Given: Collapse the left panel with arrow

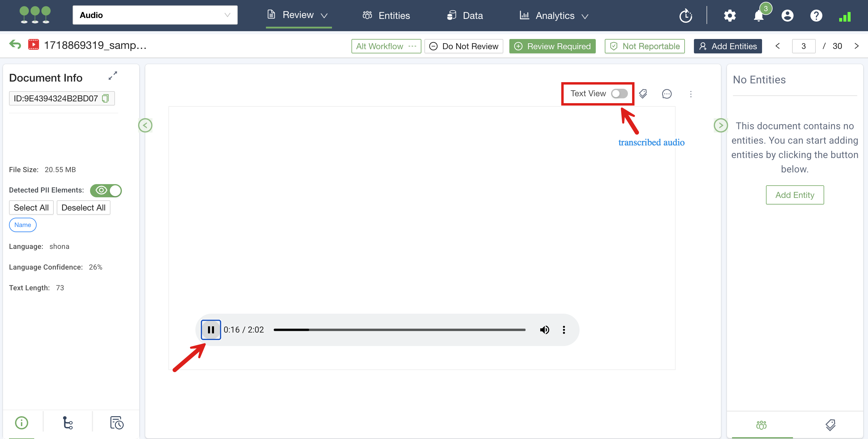Looking at the screenshot, I should click(x=145, y=126).
